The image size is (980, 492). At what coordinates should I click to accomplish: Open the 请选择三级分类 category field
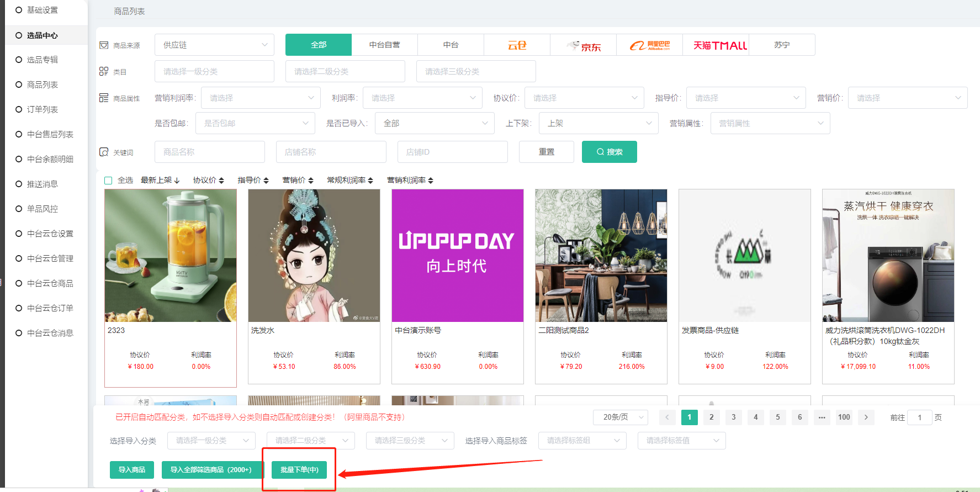476,71
